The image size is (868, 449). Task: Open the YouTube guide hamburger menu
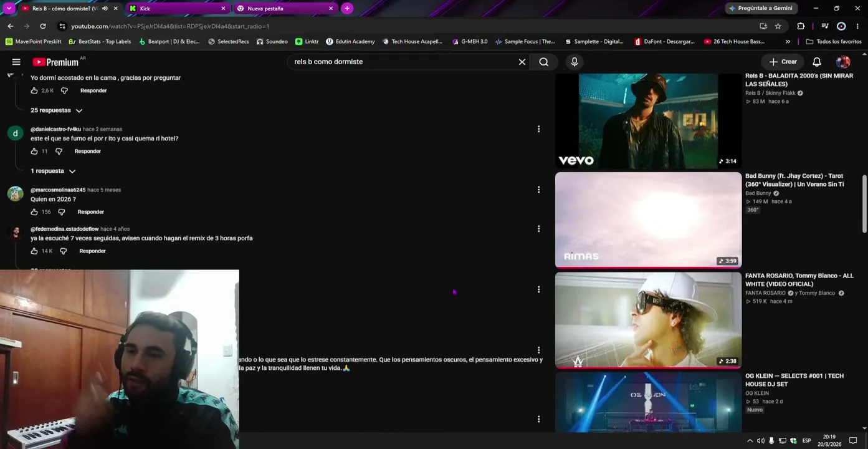(x=16, y=62)
